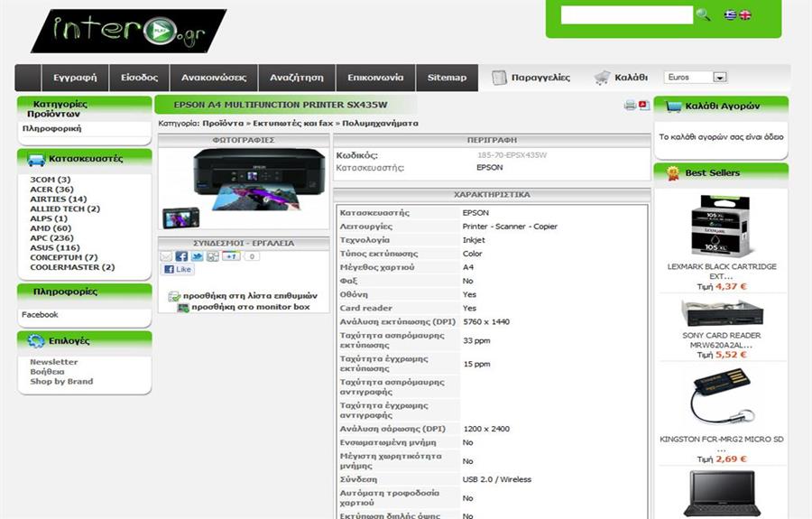Viewport: 812px width, 519px height.
Task: Open the Είσοδος menu item
Action: [x=139, y=78]
